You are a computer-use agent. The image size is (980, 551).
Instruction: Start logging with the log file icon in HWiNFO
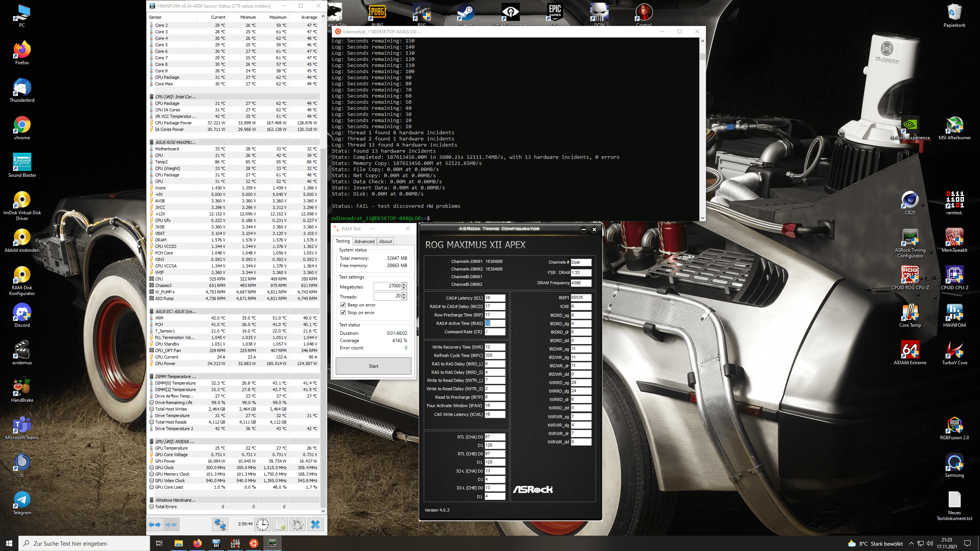pos(280,525)
